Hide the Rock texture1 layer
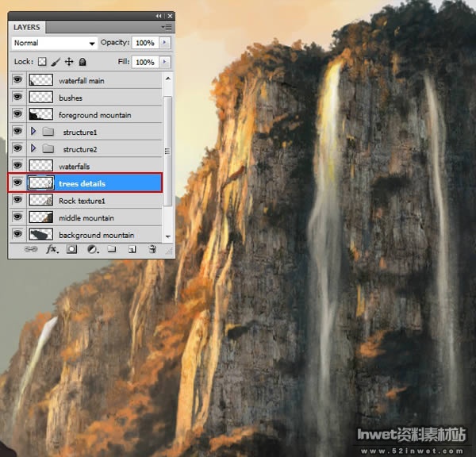This screenshot has width=476, height=457. (x=17, y=199)
